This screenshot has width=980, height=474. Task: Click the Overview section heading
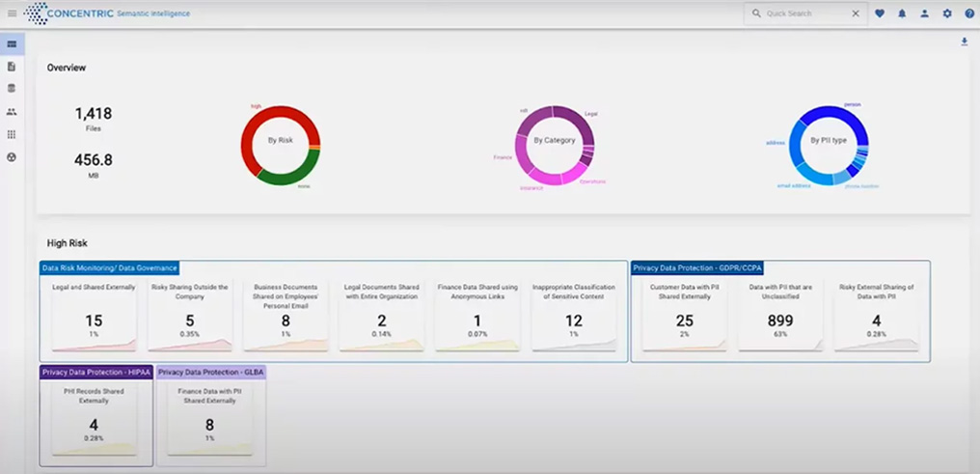tap(67, 68)
